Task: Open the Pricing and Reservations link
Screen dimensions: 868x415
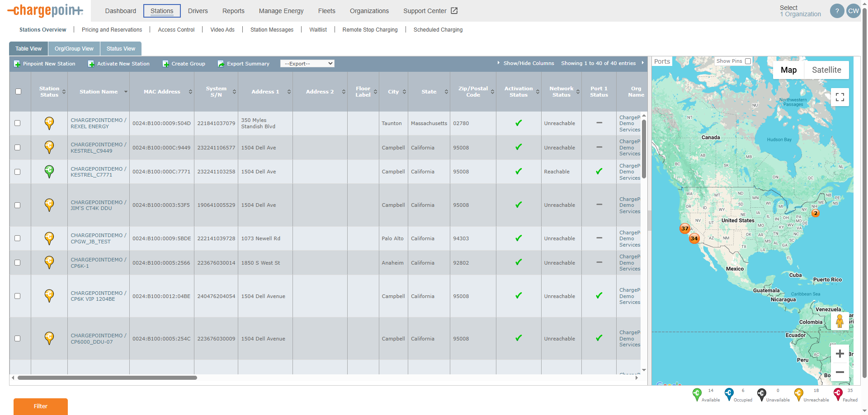Action: click(x=112, y=30)
